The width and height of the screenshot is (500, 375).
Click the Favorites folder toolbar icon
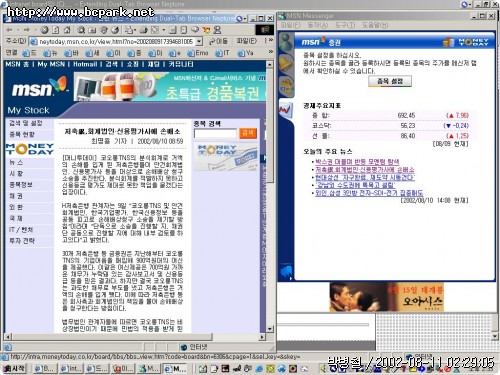92,30
